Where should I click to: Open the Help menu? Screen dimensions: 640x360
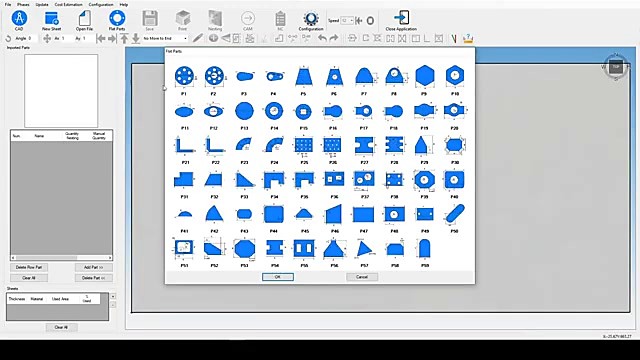[x=124, y=4]
